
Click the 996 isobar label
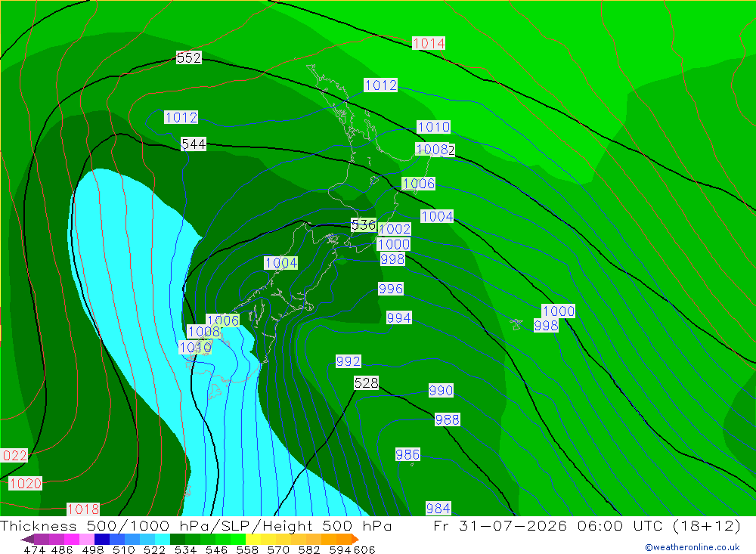[x=391, y=289]
